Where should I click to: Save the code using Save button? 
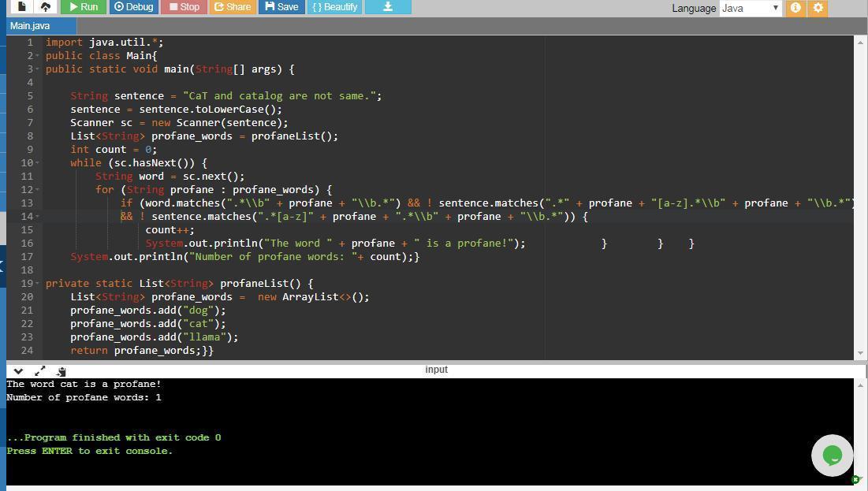point(281,6)
